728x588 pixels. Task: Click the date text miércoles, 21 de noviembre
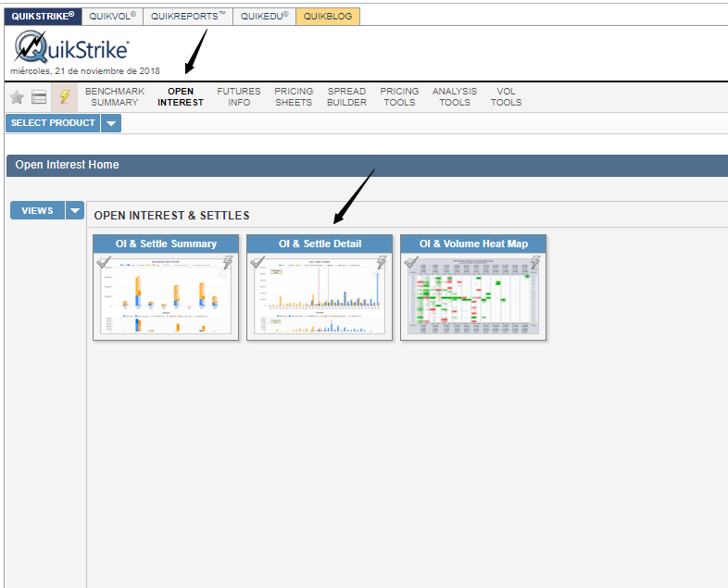click(85, 71)
